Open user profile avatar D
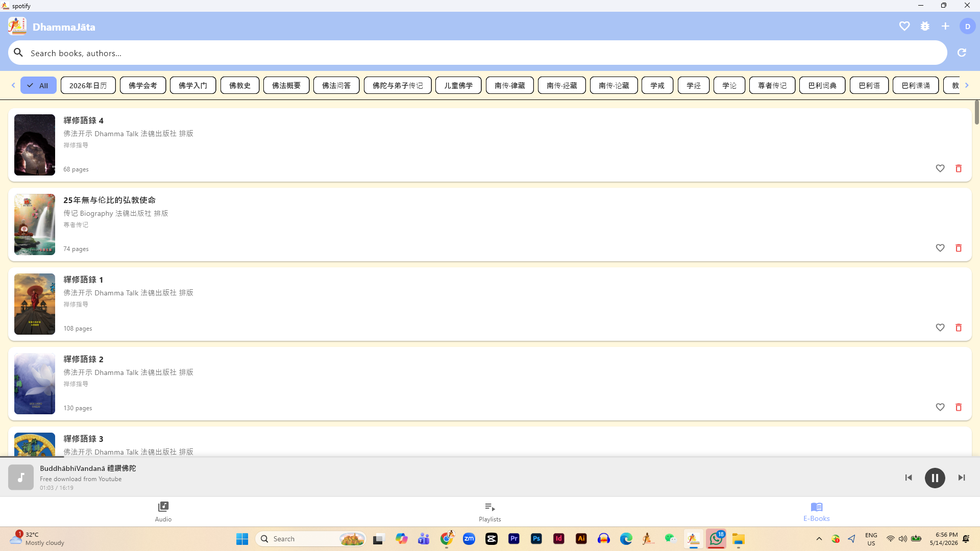The image size is (980, 551). pyautogui.click(x=967, y=27)
